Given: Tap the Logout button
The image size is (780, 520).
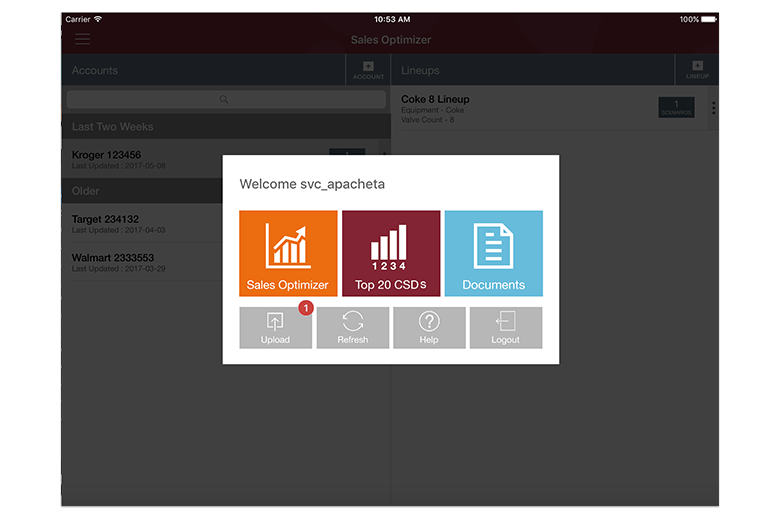Looking at the screenshot, I should point(506,327).
